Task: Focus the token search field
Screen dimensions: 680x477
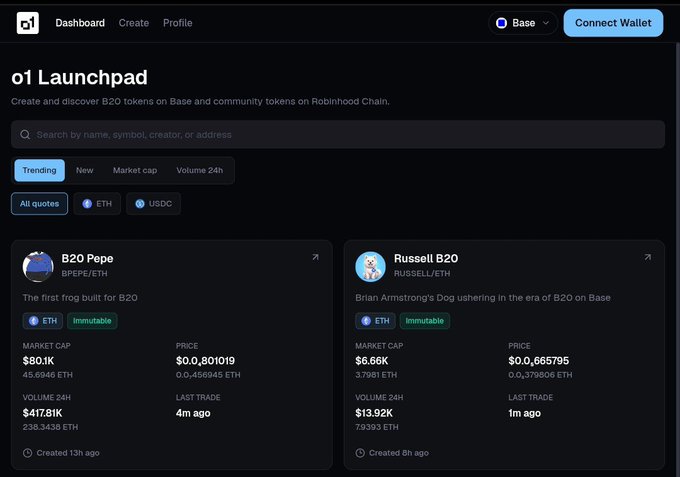Action: [x=338, y=134]
